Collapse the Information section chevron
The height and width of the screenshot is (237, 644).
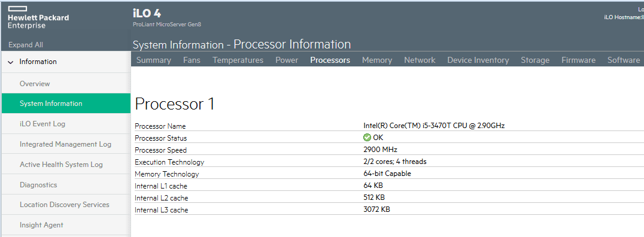[x=11, y=62]
